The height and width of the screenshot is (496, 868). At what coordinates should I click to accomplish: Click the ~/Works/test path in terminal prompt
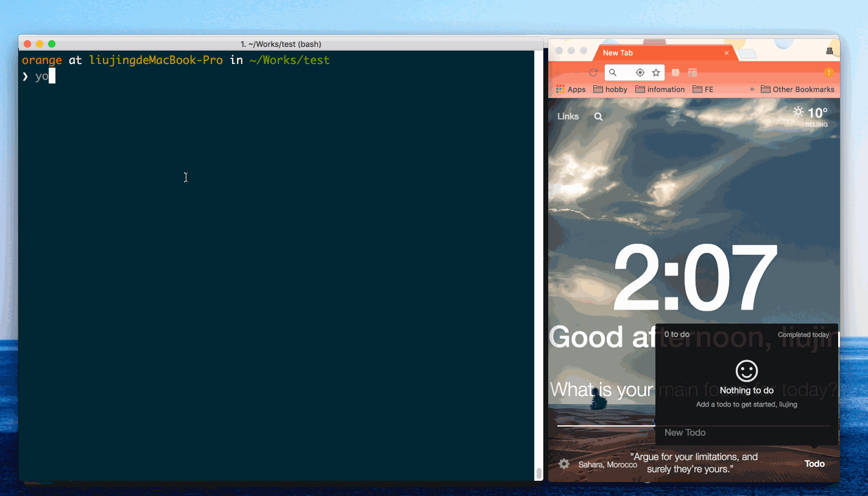[289, 60]
